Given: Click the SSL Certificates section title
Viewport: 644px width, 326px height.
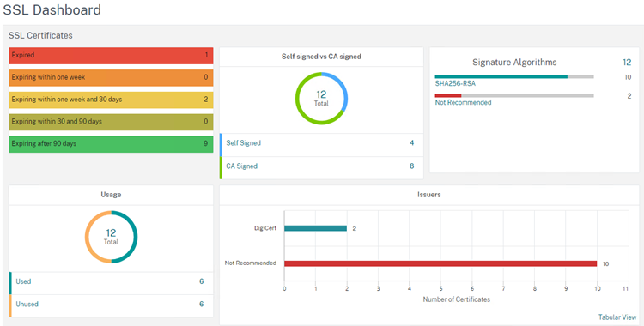Looking at the screenshot, I should click(x=40, y=35).
